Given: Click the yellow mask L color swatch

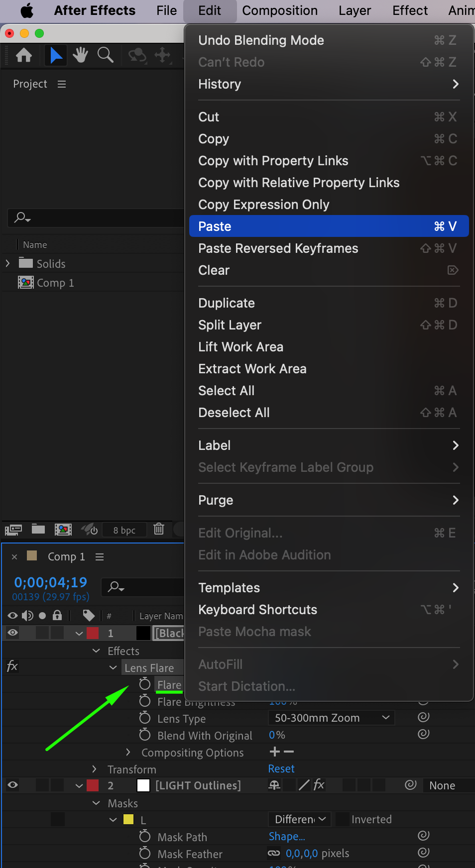Looking at the screenshot, I should pos(128,819).
